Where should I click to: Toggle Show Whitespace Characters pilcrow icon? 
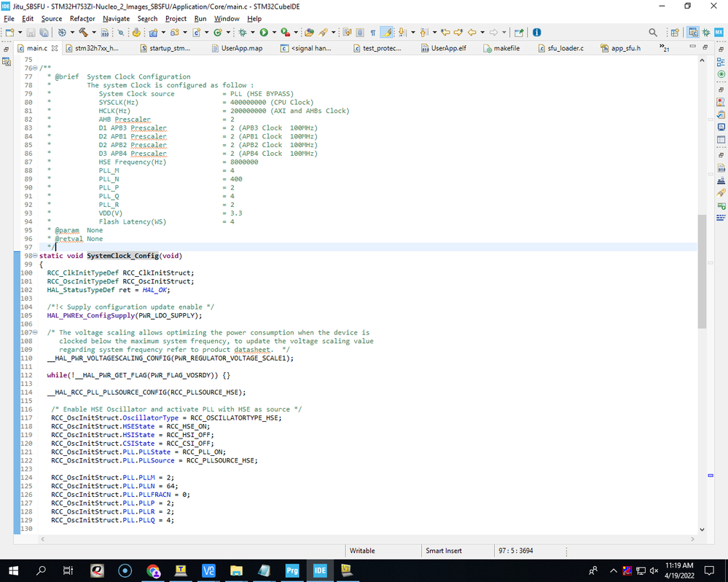pos(373,33)
